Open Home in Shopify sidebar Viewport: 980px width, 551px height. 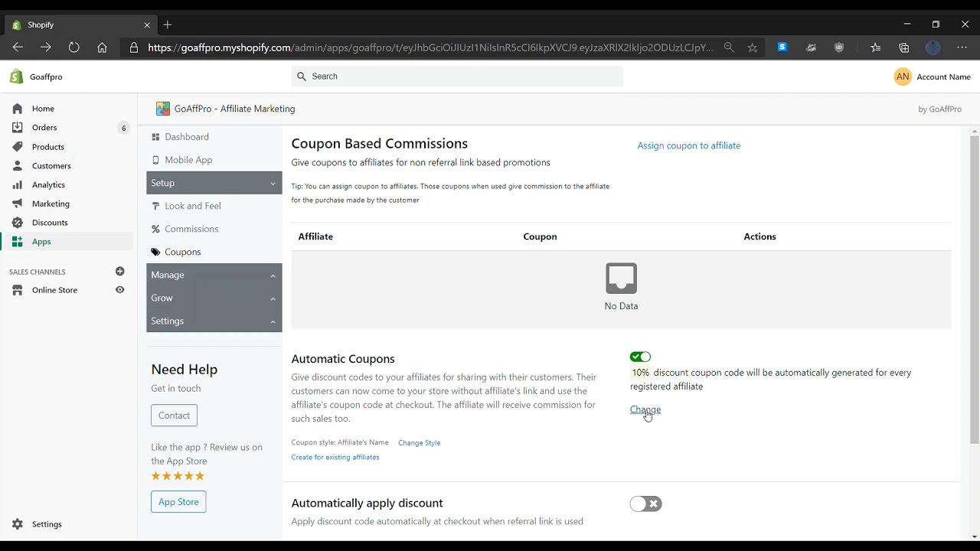[43, 109]
